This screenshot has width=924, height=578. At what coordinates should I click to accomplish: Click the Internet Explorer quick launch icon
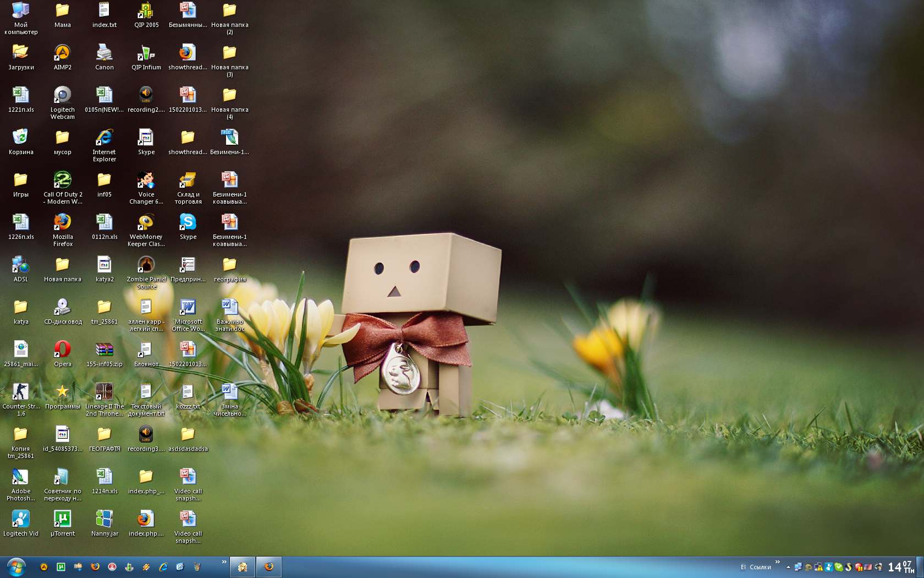(163, 566)
